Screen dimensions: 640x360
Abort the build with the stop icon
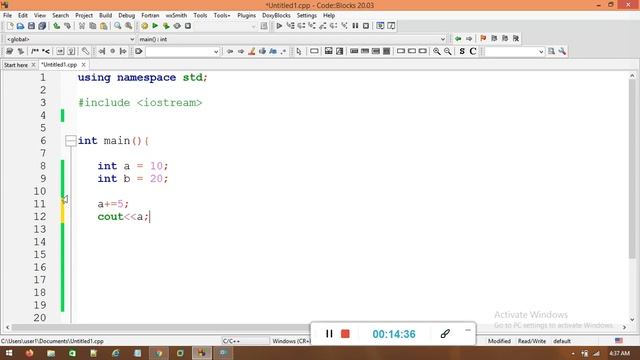tap(188, 26)
